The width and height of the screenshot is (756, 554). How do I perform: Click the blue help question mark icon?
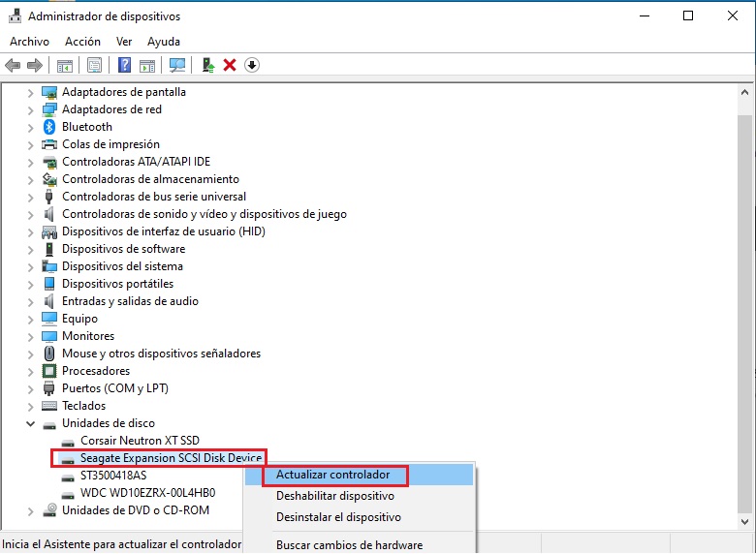(124, 65)
